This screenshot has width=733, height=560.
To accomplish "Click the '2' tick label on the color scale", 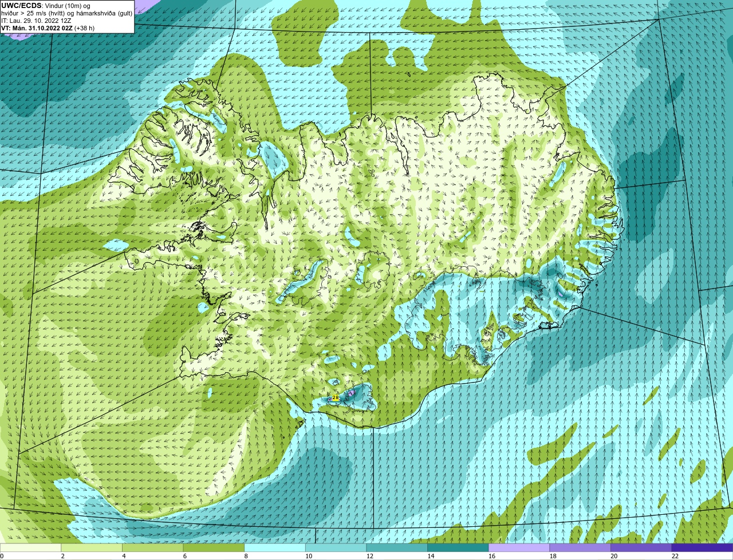I will (x=62, y=556).
